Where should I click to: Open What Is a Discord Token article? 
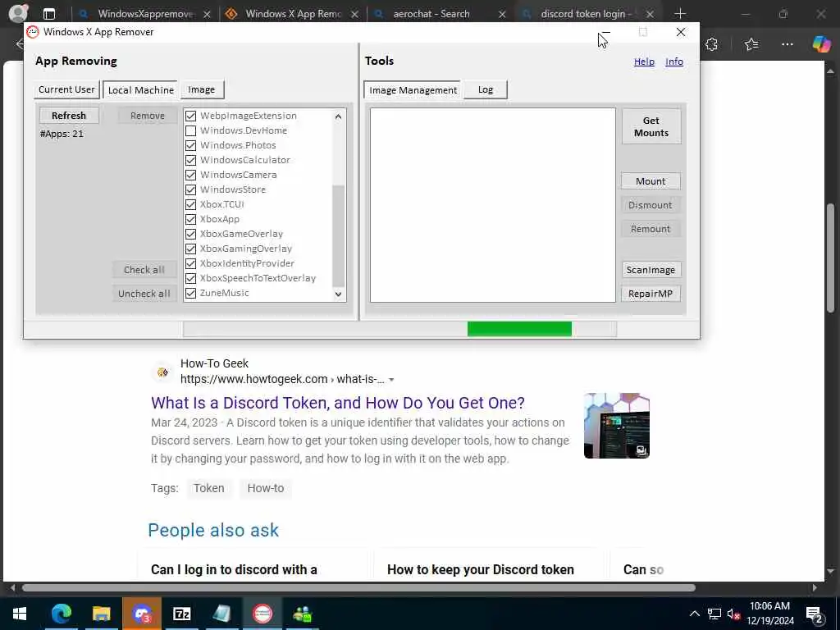click(337, 403)
